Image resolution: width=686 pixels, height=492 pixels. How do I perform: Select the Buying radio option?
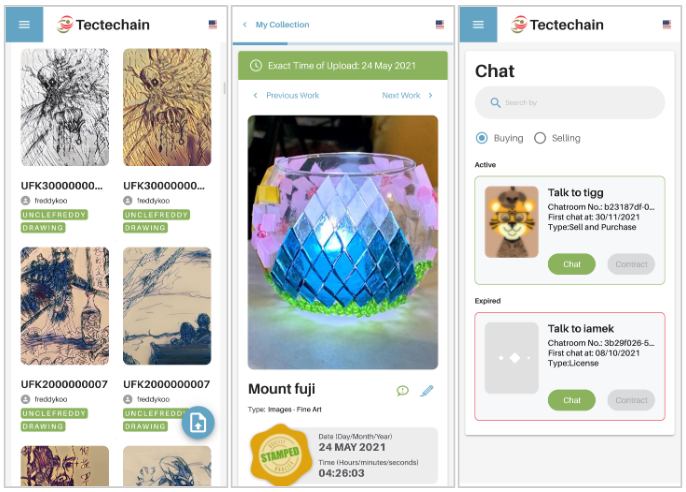[482, 138]
